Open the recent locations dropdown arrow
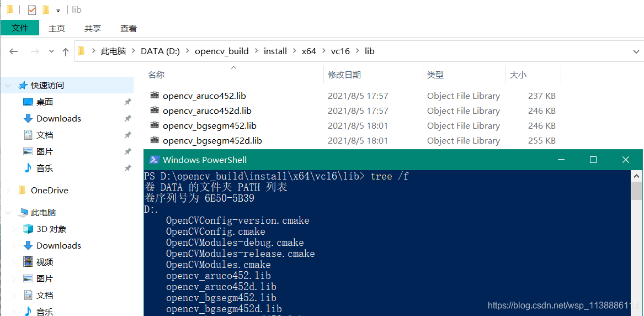The width and height of the screenshot is (644, 316). (x=51, y=51)
